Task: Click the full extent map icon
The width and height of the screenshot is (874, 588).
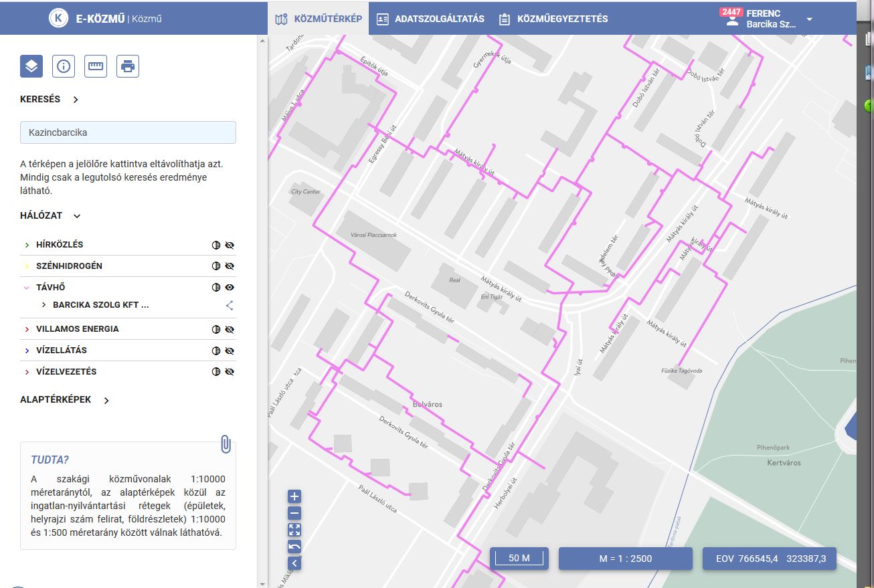Action: [294, 530]
